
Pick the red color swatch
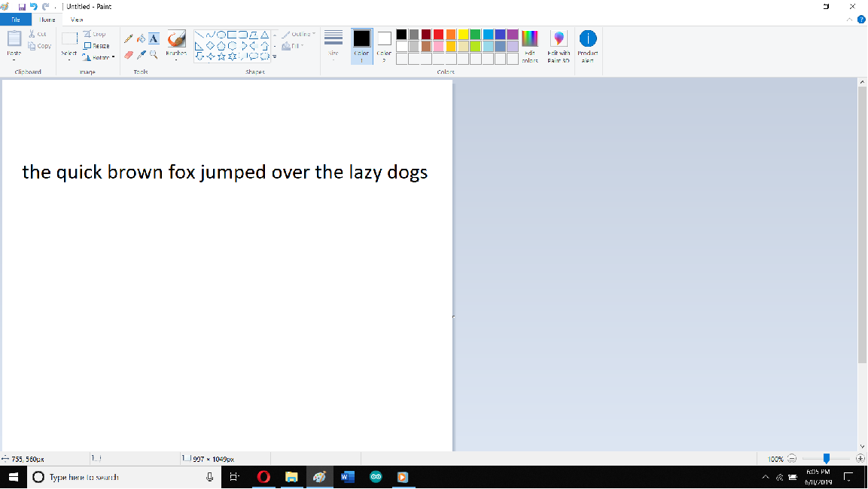point(438,35)
